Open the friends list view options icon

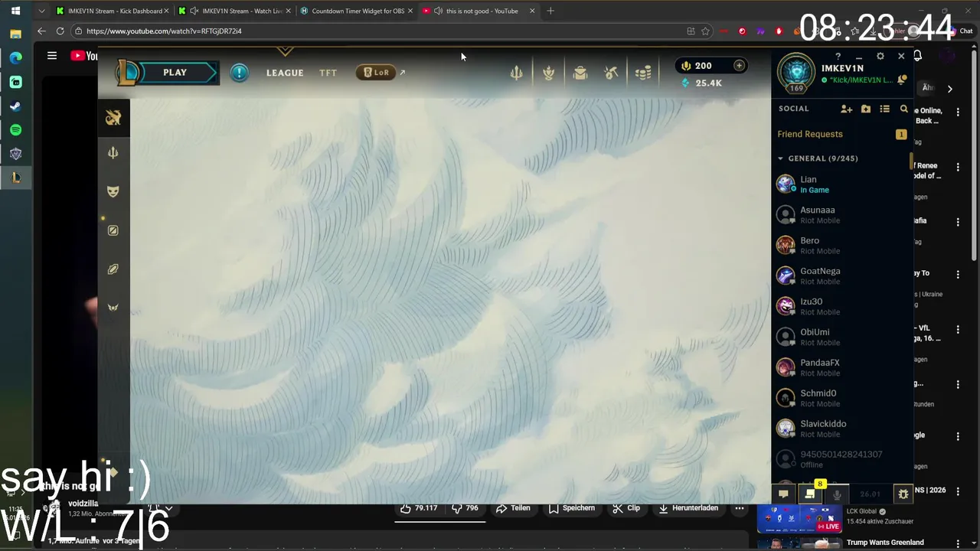(884, 109)
